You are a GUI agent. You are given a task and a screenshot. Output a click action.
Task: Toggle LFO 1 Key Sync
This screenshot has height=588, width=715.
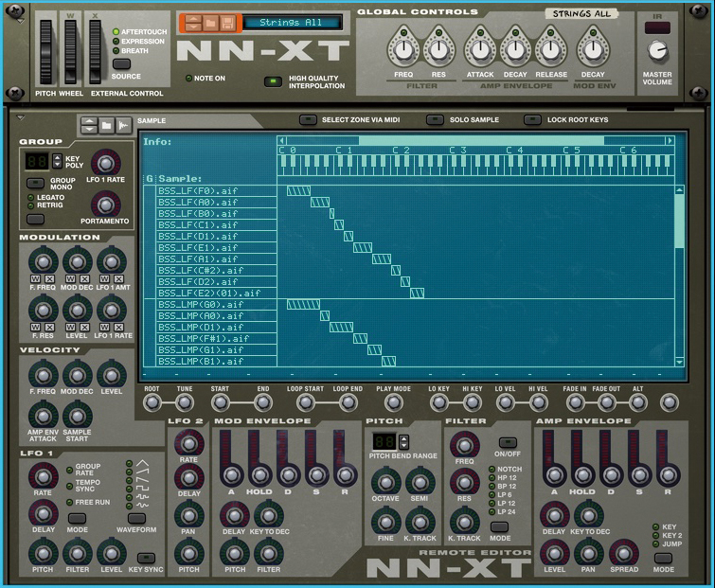[146, 558]
